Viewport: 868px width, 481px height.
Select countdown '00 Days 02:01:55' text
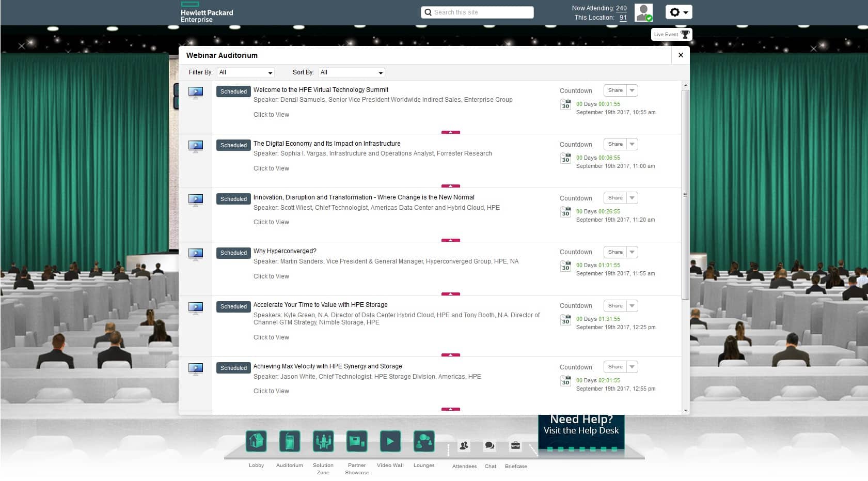pyautogui.click(x=598, y=380)
